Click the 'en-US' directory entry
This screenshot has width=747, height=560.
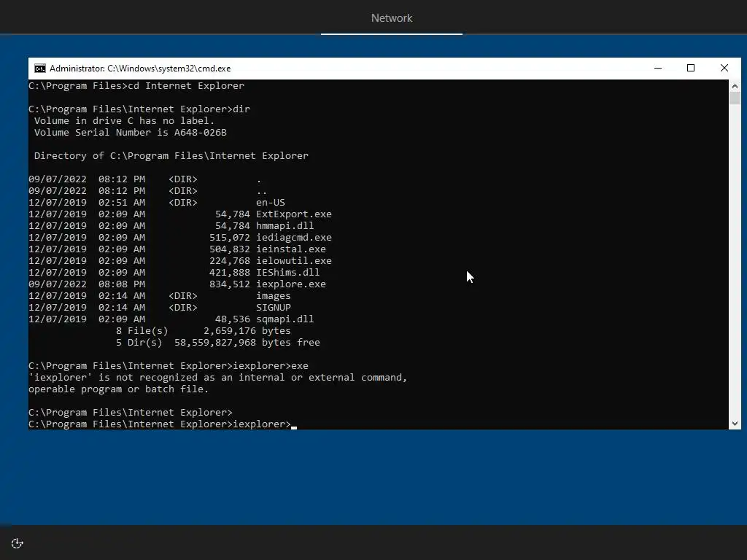(271, 203)
